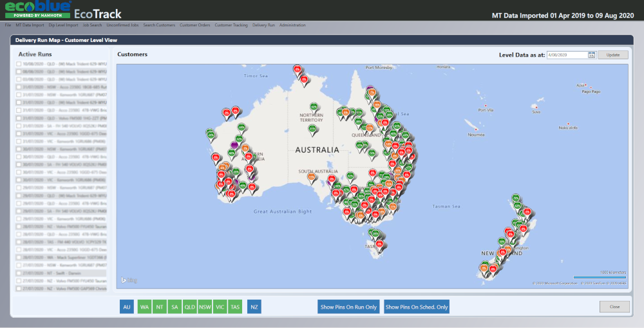The image size is (644, 328).
Task: Select the 28/07/2020 WA Mack Superliner run checkbox
Action: click(x=19, y=257)
